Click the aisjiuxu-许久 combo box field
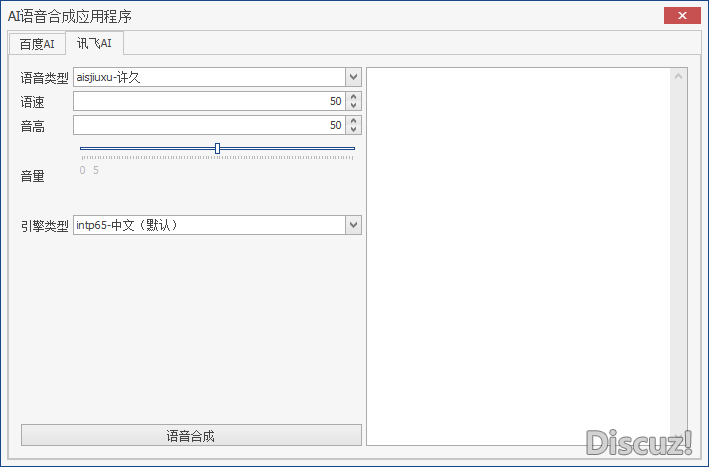This screenshot has height=467, width=709. (x=210, y=77)
